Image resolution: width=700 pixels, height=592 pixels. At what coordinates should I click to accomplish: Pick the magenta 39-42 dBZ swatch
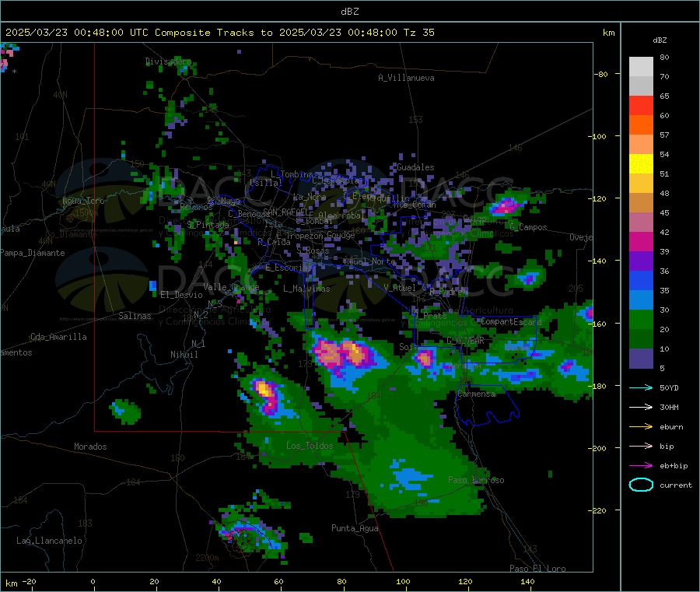(641, 241)
